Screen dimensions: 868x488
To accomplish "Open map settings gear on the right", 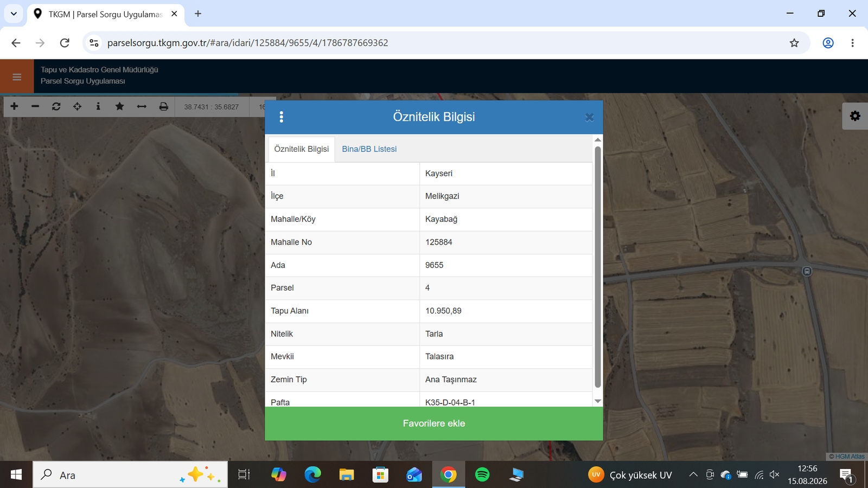I will pyautogui.click(x=855, y=116).
